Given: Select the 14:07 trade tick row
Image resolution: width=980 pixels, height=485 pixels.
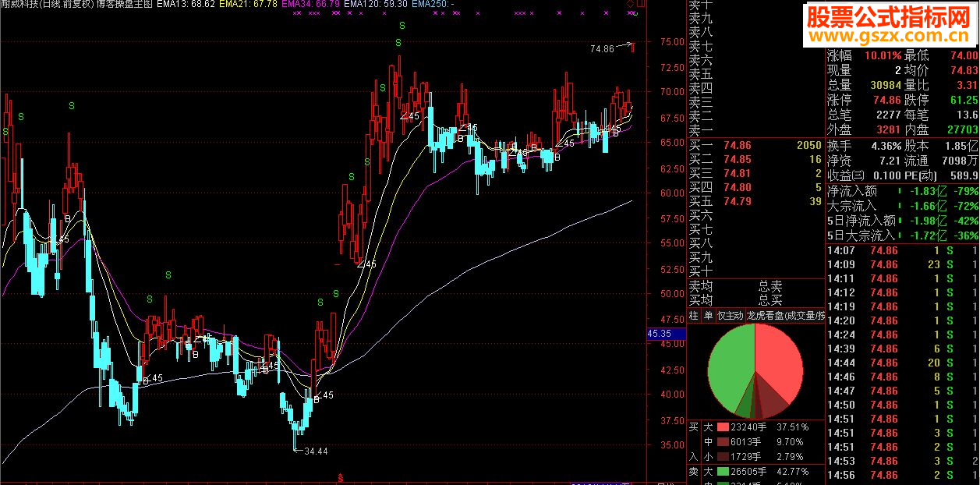Looking at the screenshot, I should [903, 250].
